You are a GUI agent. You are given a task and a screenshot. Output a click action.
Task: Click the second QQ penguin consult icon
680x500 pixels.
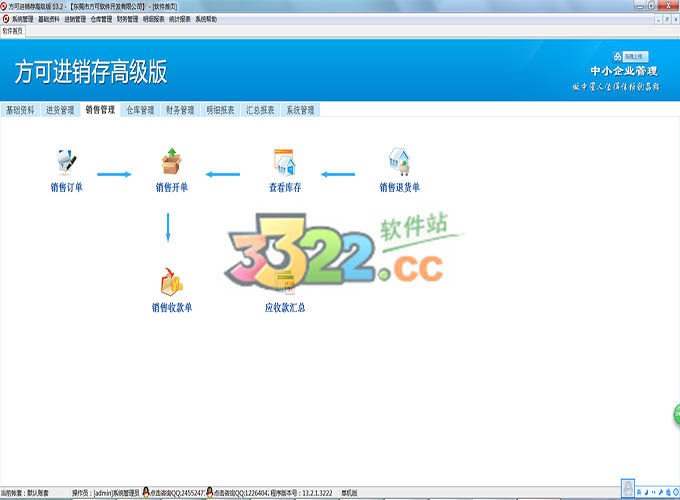click(x=210, y=492)
